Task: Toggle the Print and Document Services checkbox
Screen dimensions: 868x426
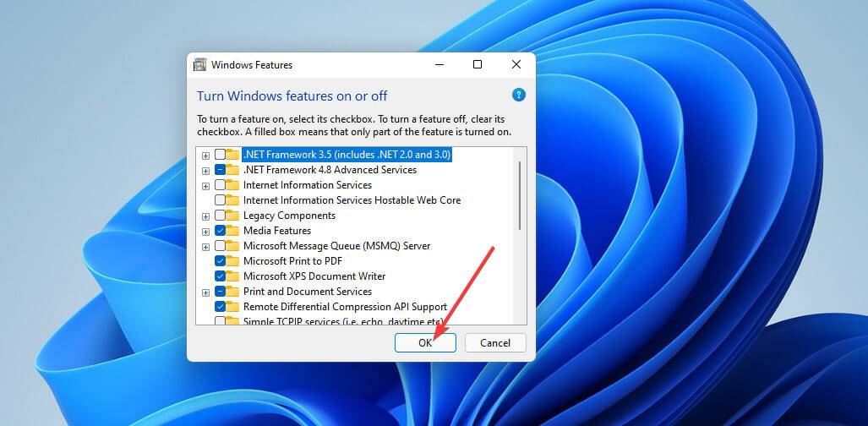Action: pos(220,292)
